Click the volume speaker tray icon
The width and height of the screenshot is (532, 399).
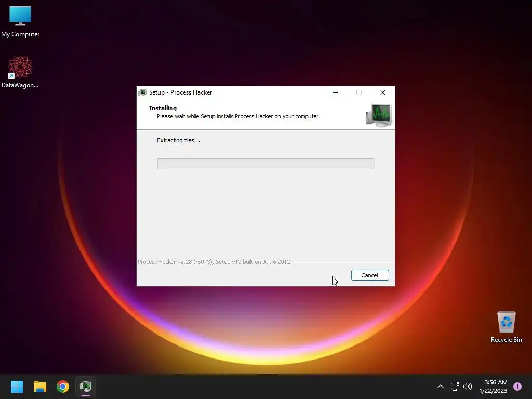(468, 387)
